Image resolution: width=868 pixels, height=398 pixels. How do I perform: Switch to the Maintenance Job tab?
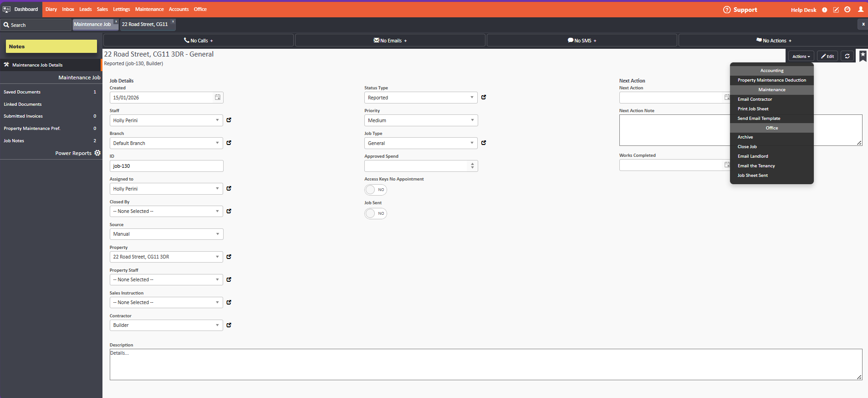click(92, 25)
